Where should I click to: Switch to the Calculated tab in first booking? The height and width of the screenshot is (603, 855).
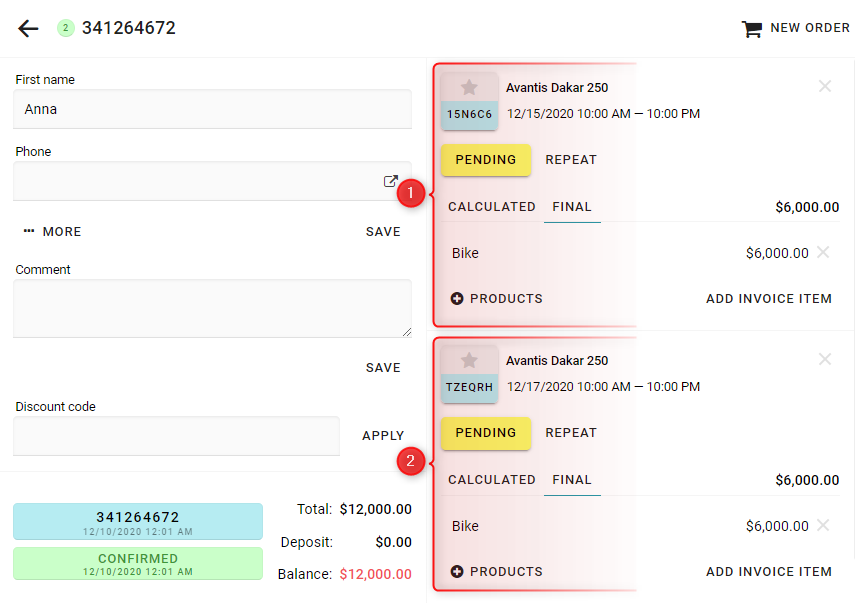tap(492, 207)
